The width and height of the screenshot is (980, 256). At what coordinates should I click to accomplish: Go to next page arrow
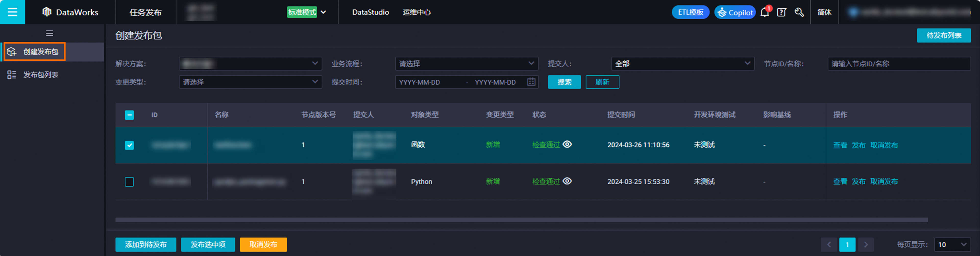[866, 244]
